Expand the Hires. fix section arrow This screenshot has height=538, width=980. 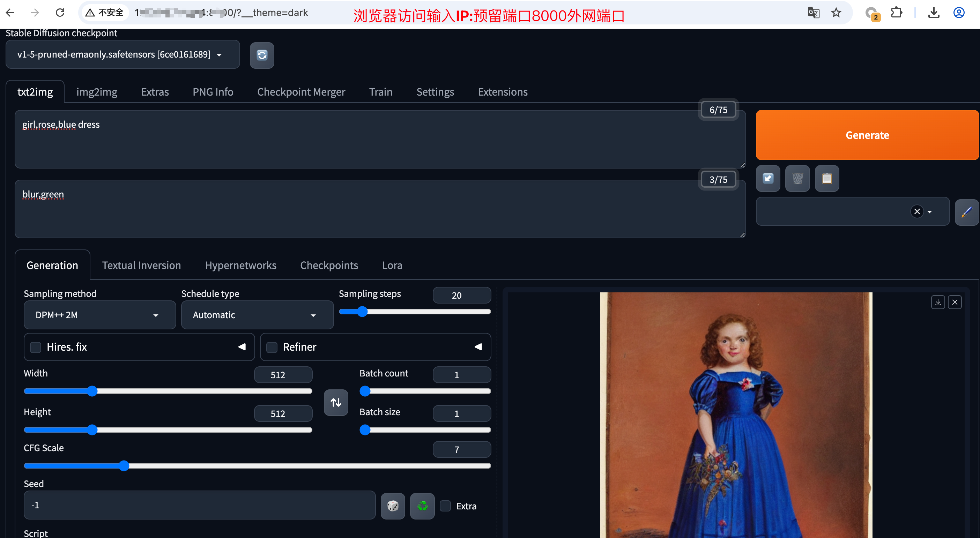click(242, 347)
